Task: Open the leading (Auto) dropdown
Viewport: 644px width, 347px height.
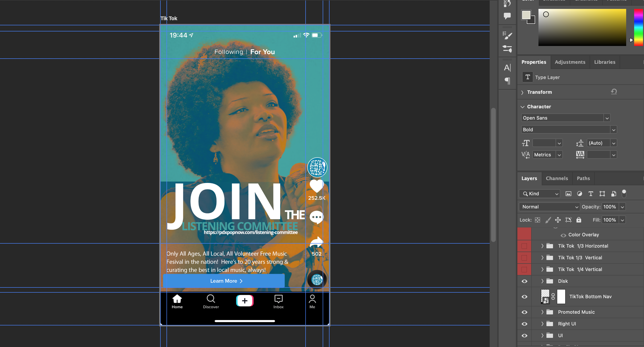Action: 614,143
